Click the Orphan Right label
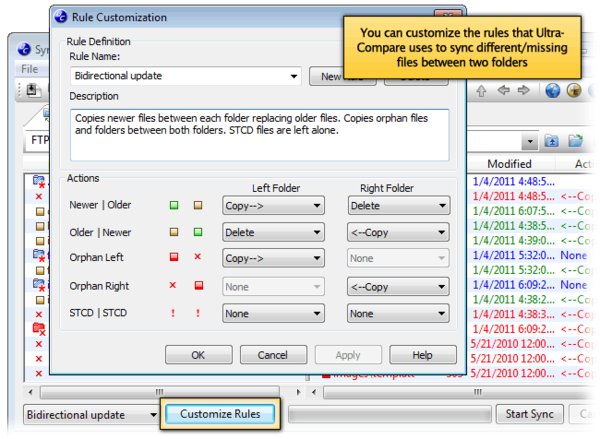600x439 pixels. click(99, 286)
